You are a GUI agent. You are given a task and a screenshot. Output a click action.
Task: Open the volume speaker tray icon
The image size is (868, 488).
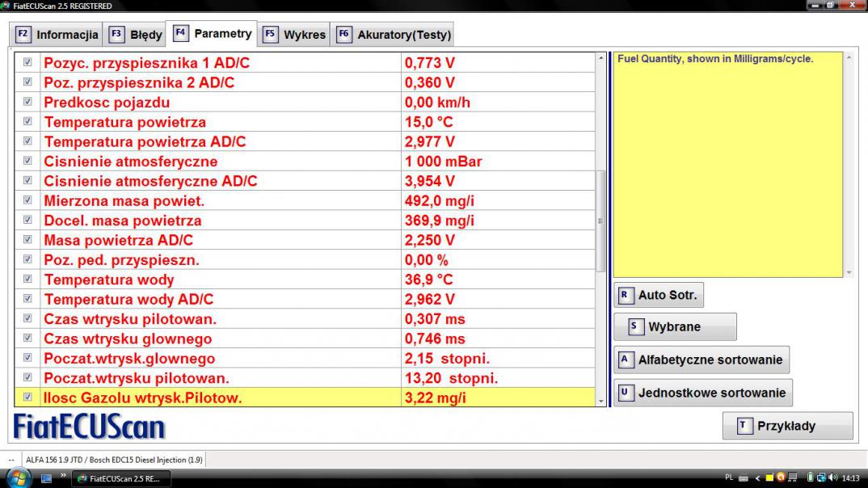pos(833,477)
